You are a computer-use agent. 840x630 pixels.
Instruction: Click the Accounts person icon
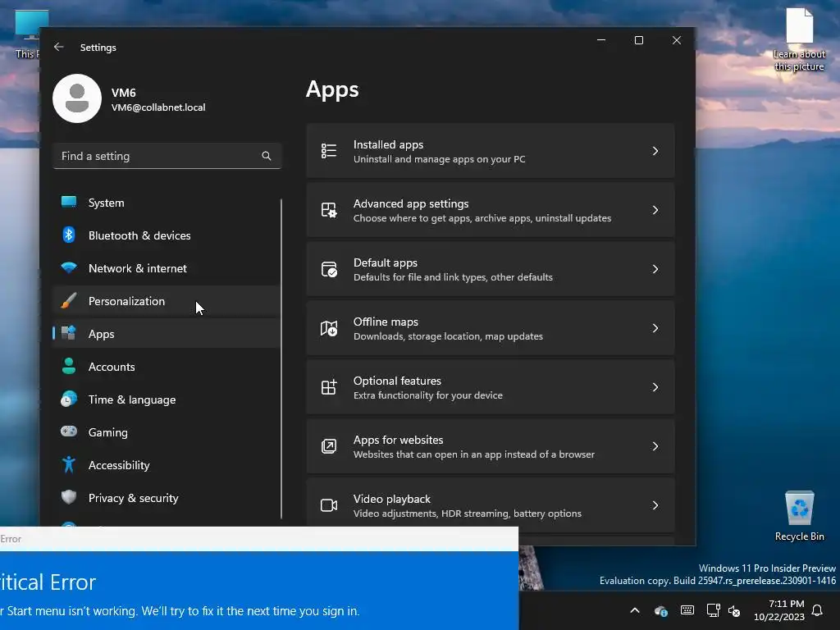click(69, 366)
